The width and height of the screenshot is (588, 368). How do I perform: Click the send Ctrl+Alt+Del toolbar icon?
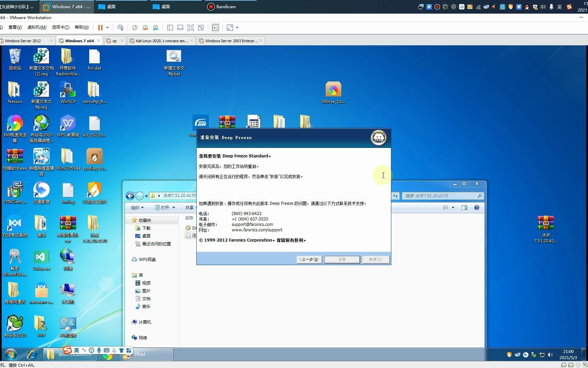(120, 28)
